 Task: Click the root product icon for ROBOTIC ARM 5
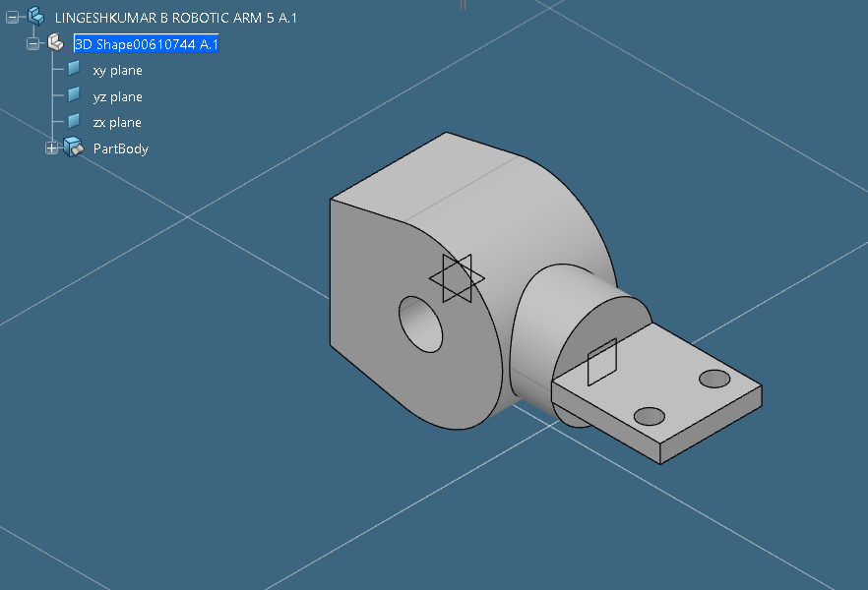click(36, 17)
